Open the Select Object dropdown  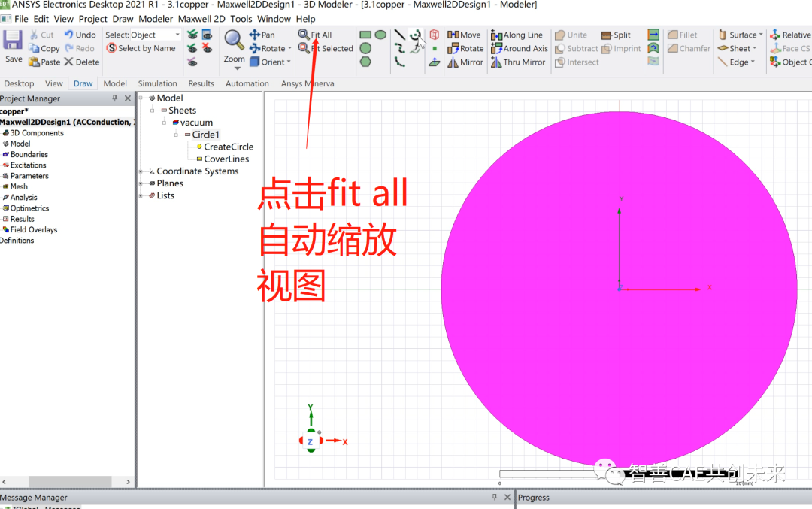(176, 34)
